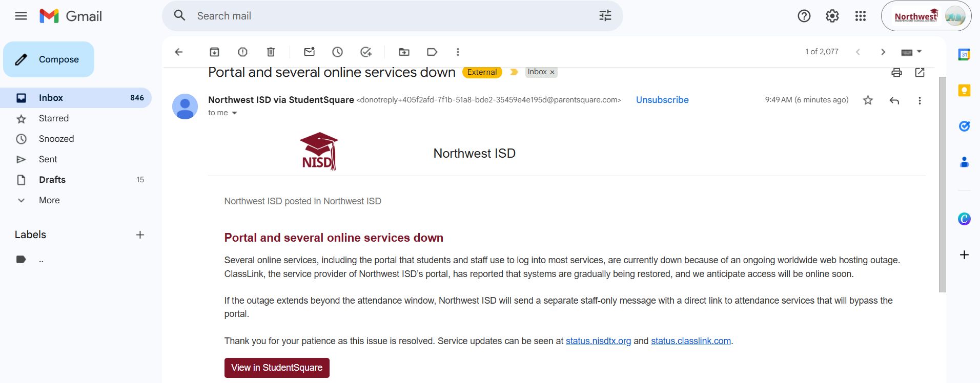Toggle the importance marker beside the subject

click(514, 72)
